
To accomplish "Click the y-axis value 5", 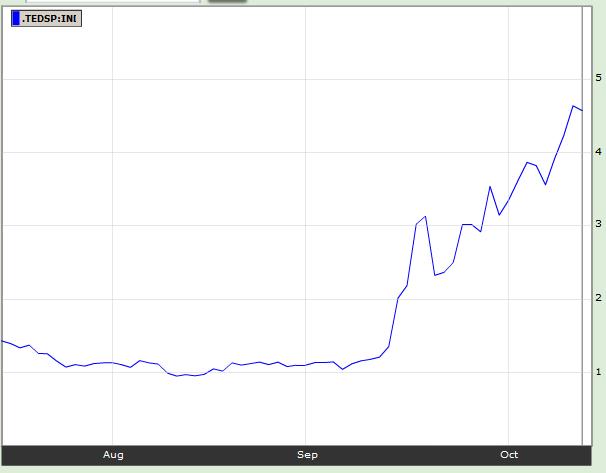I will tap(598, 78).
